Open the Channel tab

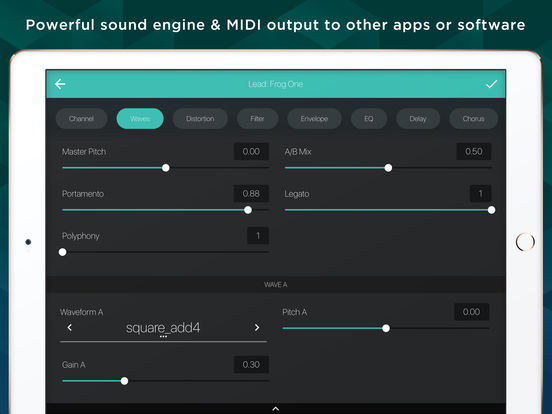click(81, 119)
